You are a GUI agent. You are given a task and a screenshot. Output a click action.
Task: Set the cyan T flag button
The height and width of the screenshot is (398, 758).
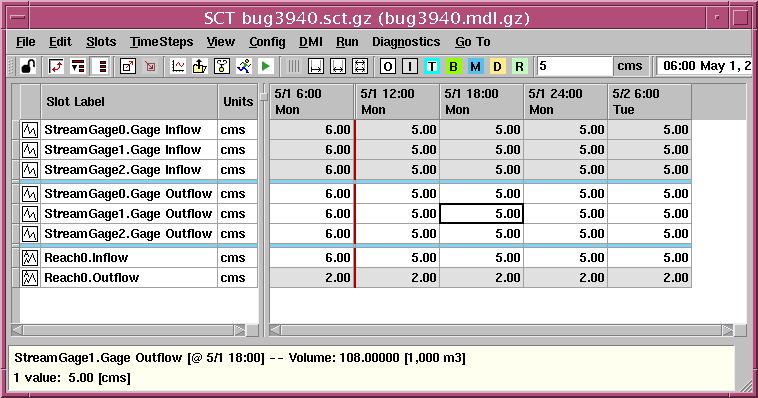click(432, 66)
